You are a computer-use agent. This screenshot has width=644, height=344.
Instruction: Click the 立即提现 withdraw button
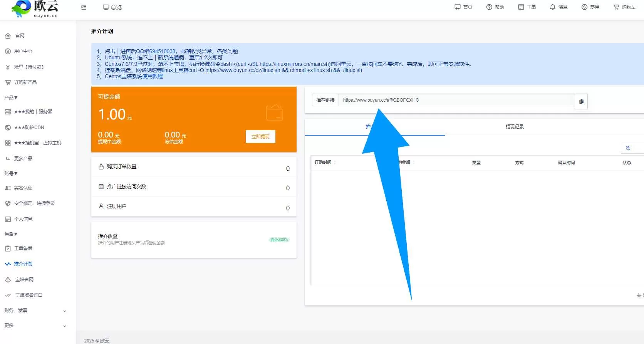260,137
